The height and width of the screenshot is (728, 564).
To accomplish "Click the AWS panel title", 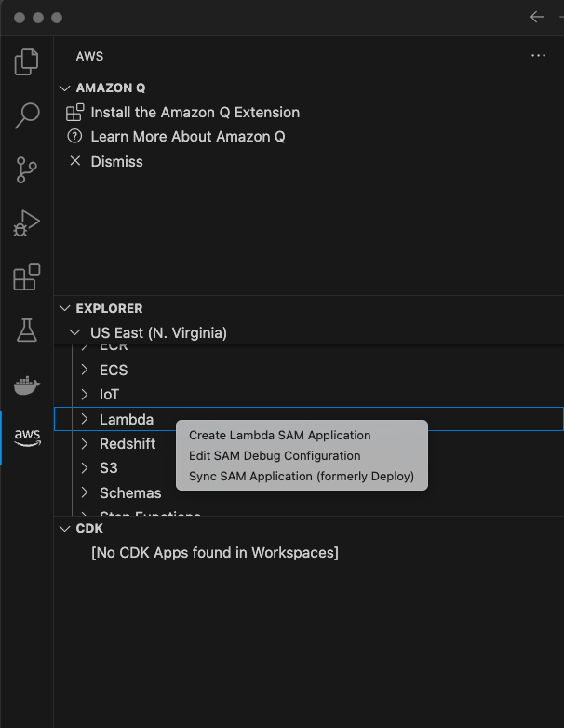I will (x=89, y=56).
